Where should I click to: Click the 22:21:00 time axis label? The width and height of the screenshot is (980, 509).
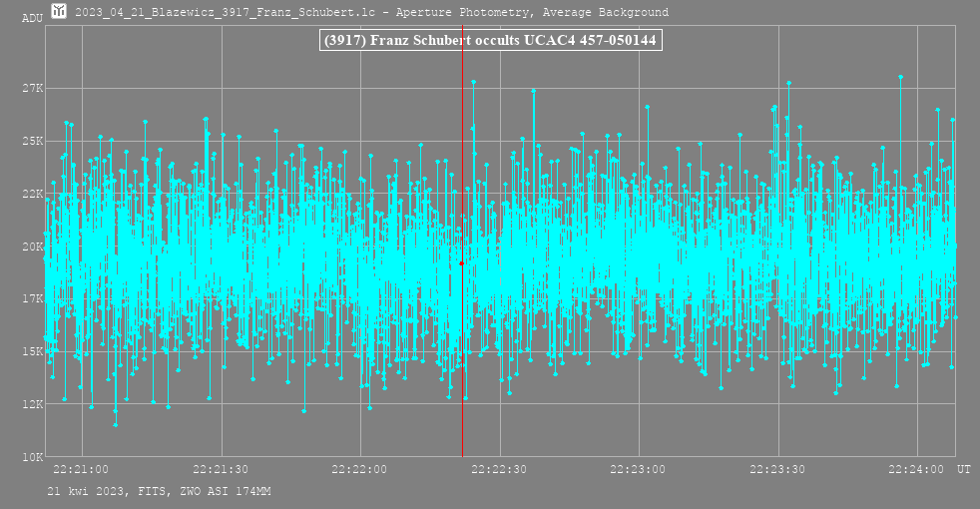point(81,469)
